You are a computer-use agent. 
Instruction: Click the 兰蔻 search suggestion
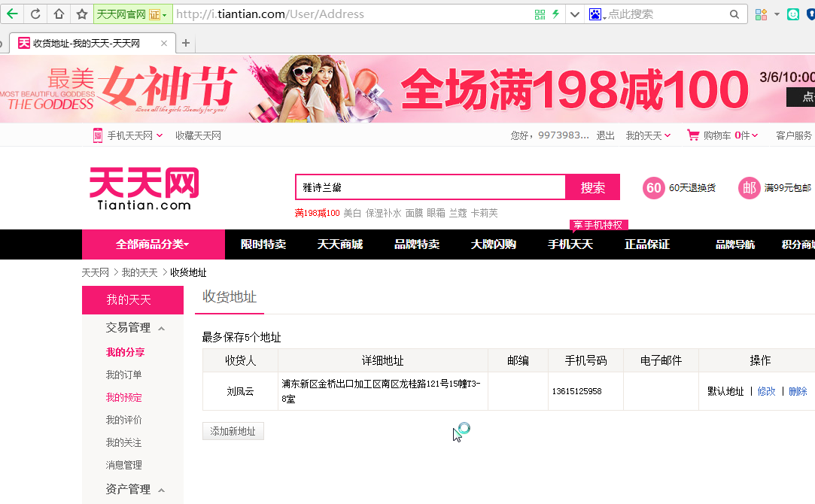click(458, 213)
